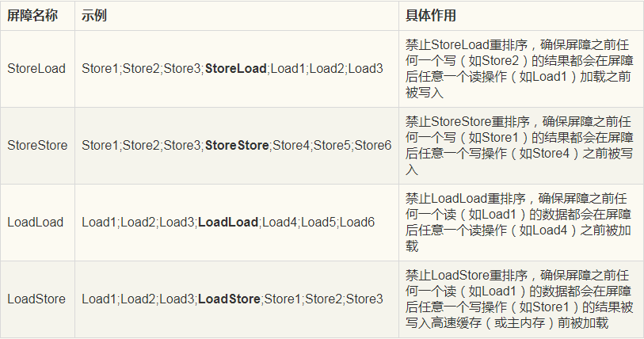Click Load3 at end of StoreLoad example
Screen dimensions: 644x339
365,68
